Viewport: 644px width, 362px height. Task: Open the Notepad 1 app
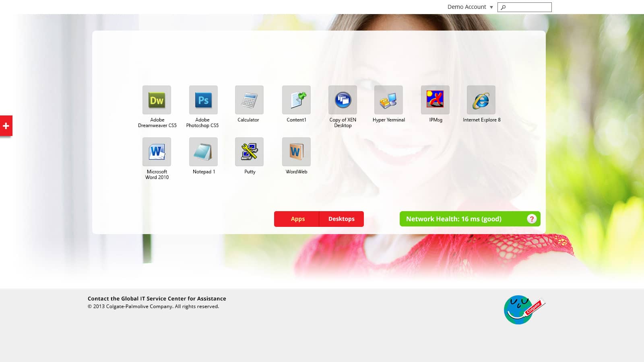pyautogui.click(x=203, y=152)
